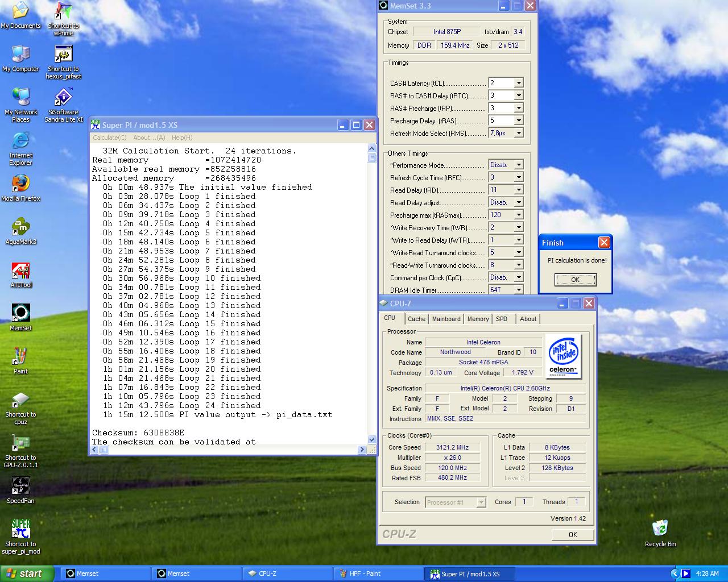The height and width of the screenshot is (582, 728).
Task: Open Precharge Delay (tRAS) dropdown
Action: [x=519, y=120]
